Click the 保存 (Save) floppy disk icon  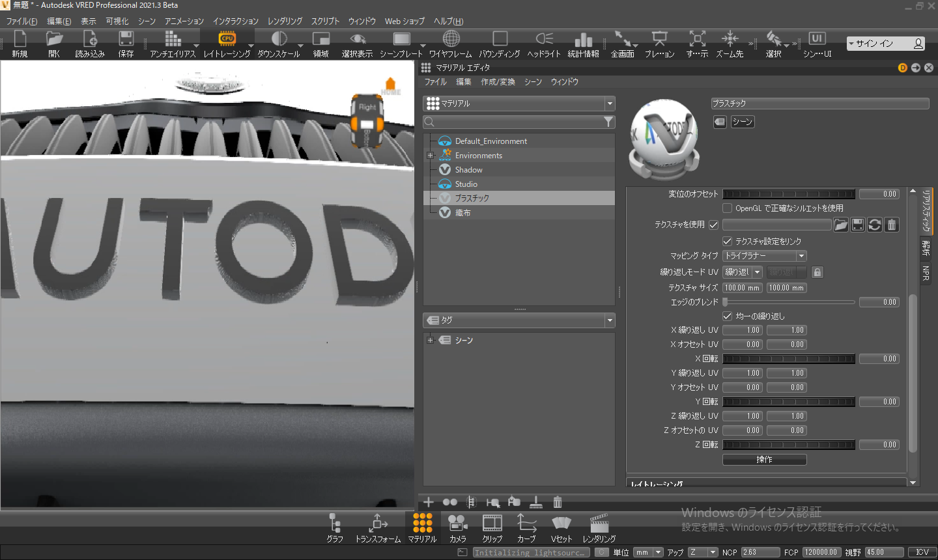coord(126,39)
